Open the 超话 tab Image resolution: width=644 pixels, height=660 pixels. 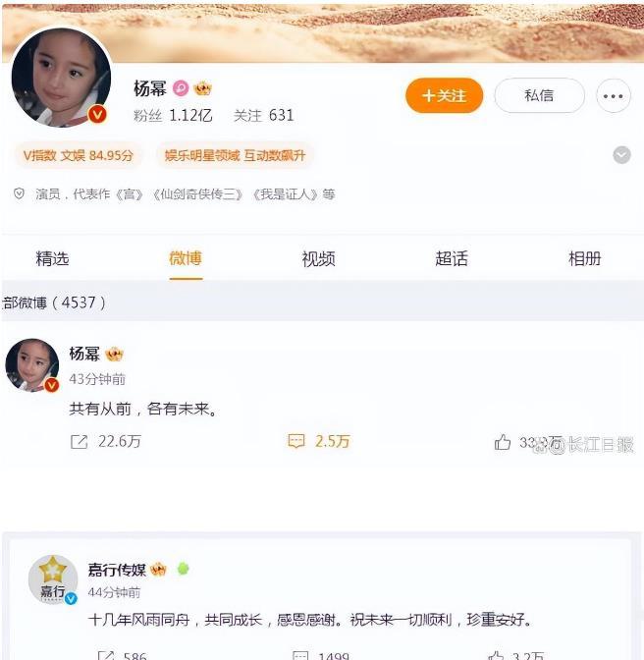452,258
